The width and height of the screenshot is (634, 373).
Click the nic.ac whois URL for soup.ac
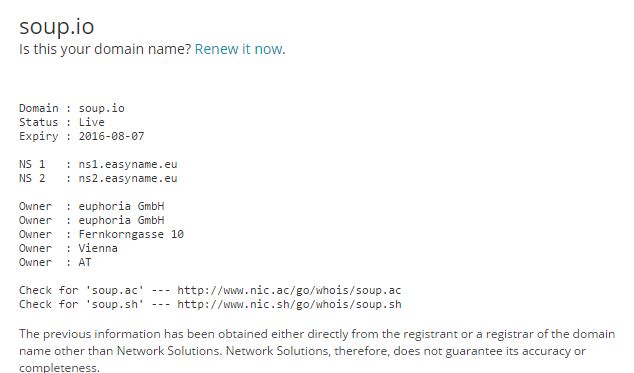[x=289, y=290]
